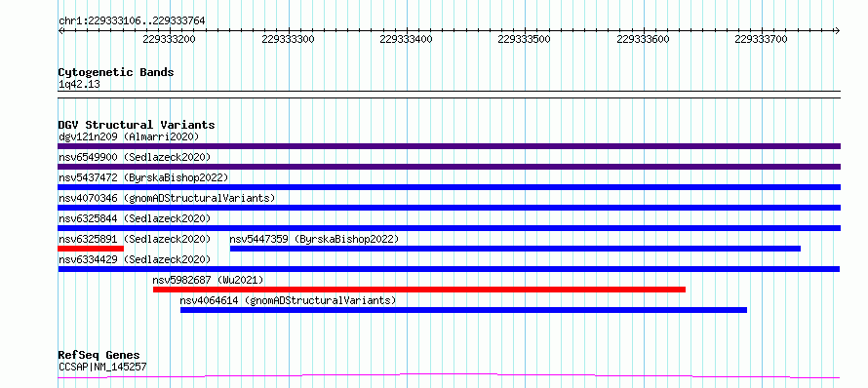868x388 pixels.
Task: Select the nsv4064614 blue variant bar
Action: click(464, 310)
